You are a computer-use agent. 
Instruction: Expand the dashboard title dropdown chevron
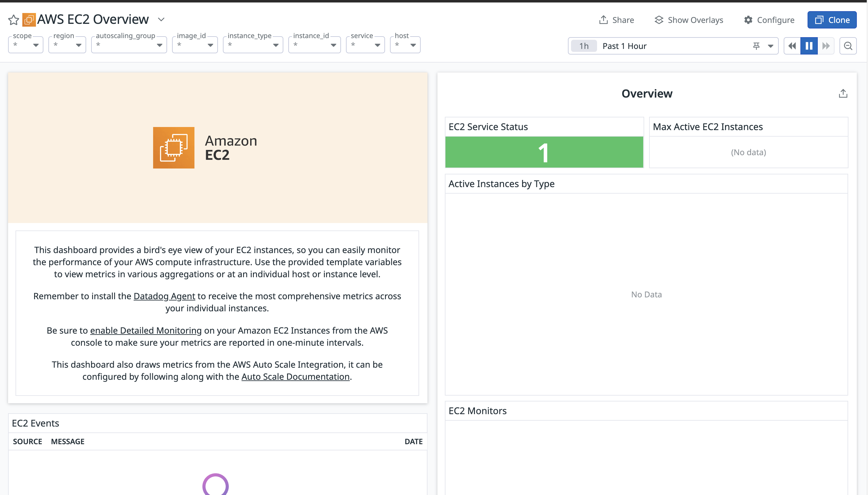tap(161, 20)
